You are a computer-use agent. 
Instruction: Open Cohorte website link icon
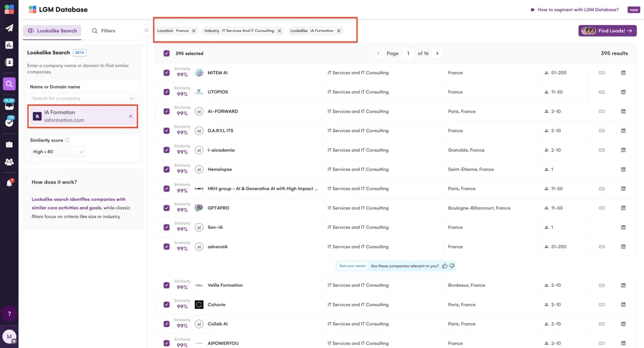602,305
